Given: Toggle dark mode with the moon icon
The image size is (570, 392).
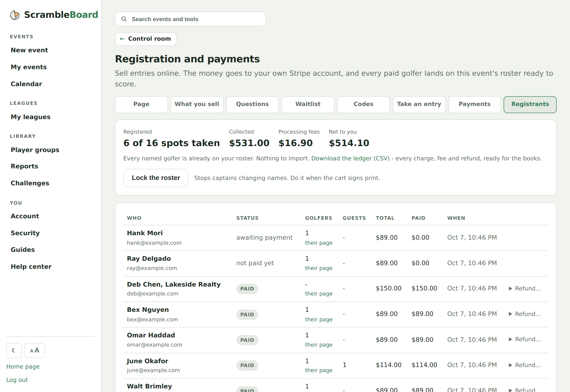Looking at the screenshot, I should tap(14, 350).
